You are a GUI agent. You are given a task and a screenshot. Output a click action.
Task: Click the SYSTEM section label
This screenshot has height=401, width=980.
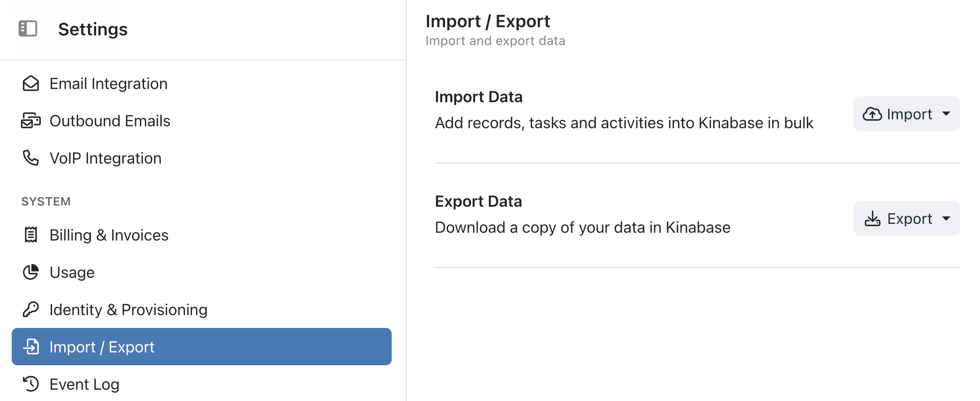(x=46, y=201)
